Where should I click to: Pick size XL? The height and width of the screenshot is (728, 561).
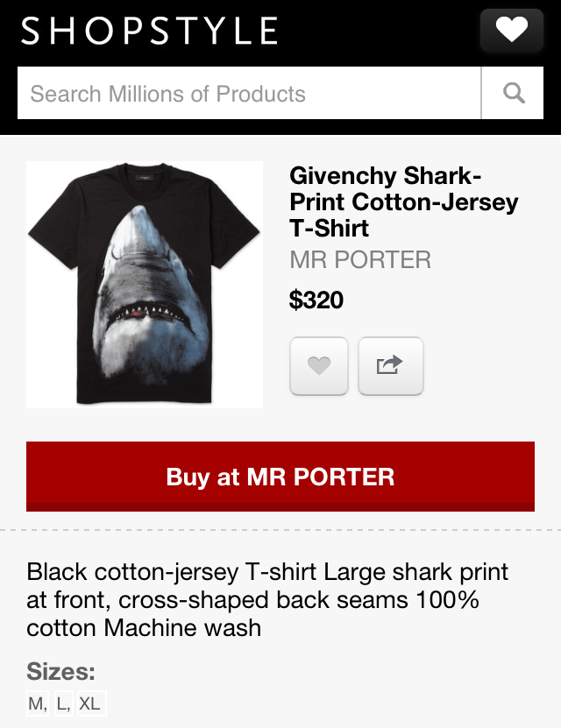(90, 703)
